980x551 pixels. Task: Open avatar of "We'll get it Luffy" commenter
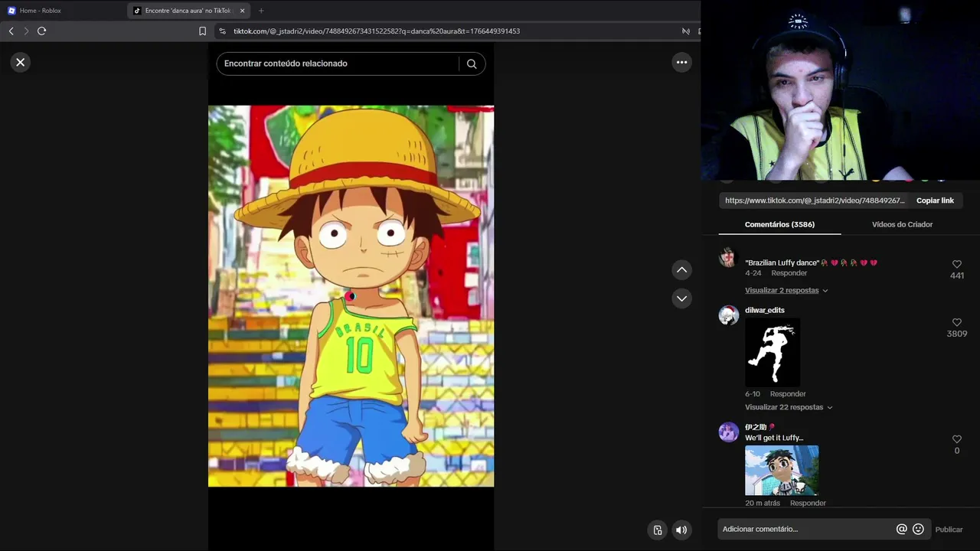(x=728, y=432)
